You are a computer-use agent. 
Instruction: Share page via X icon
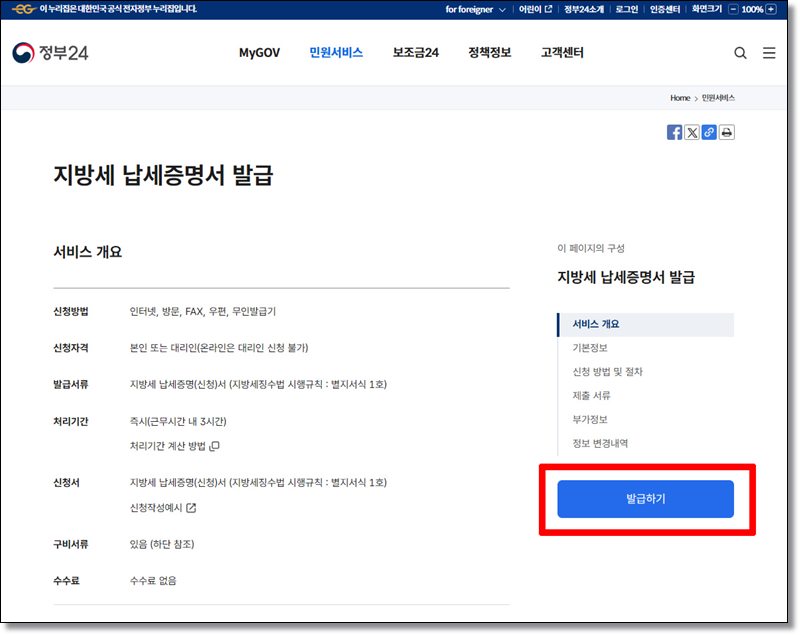point(691,132)
